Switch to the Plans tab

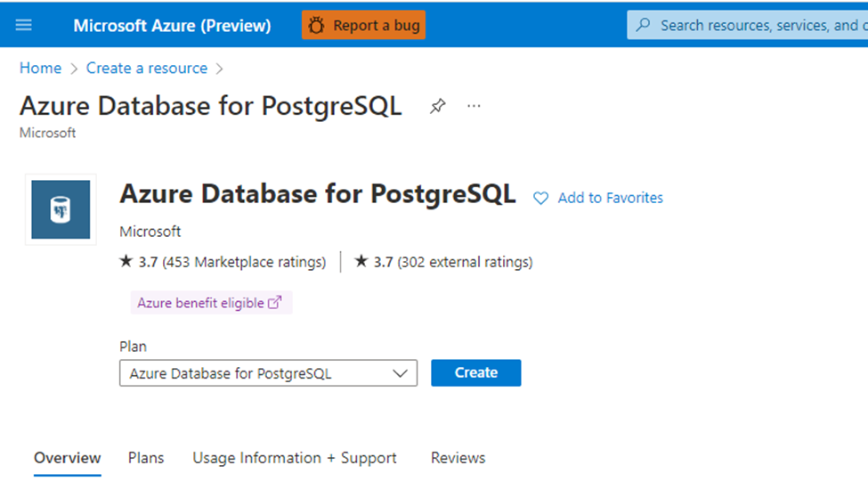146,458
